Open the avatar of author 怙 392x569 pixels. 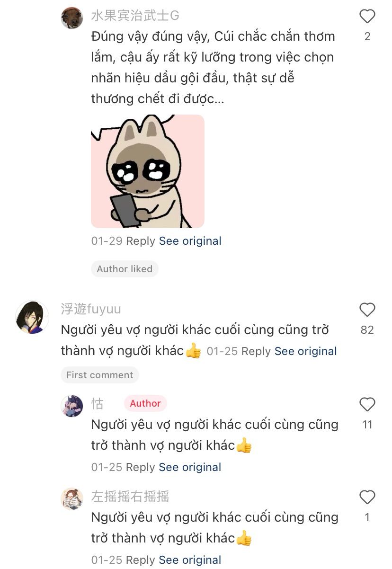(x=72, y=406)
